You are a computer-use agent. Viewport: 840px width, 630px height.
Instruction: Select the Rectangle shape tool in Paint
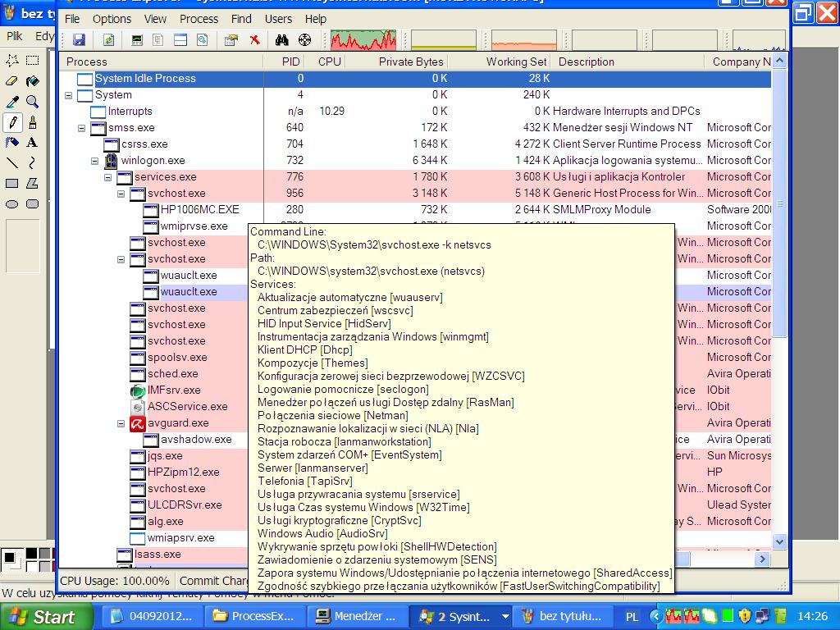tap(11, 183)
